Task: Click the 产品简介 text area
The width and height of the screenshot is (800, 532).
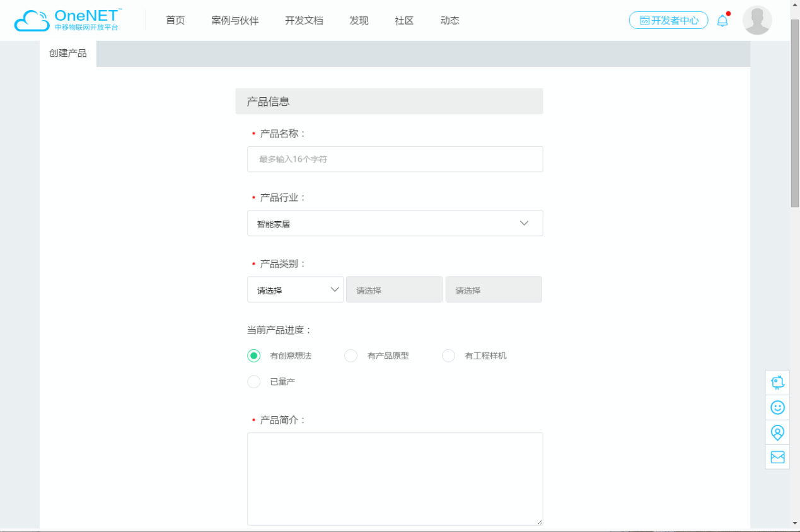Action: (x=395, y=478)
